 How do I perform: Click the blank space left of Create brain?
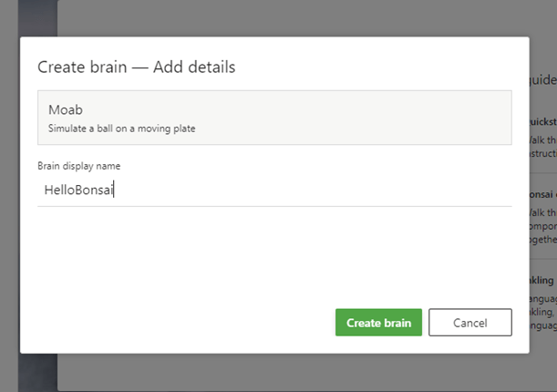click(x=182, y=323)
